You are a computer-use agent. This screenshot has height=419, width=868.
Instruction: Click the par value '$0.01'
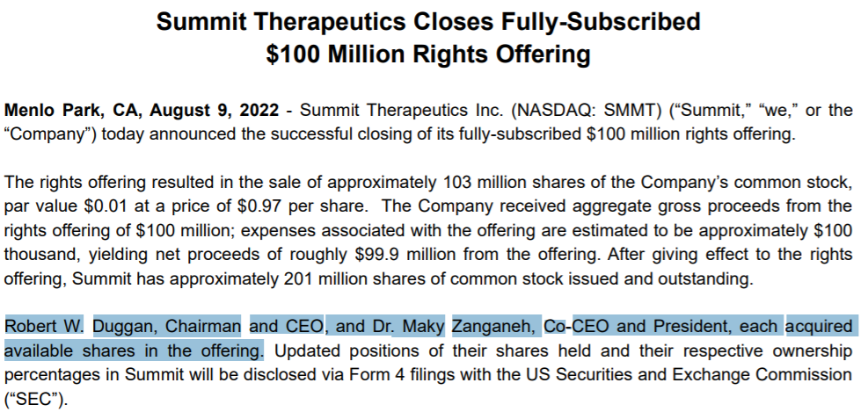[x=106, y=206]
